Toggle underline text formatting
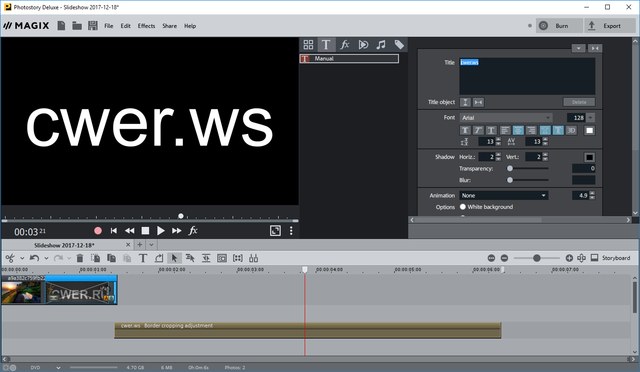This screenshot has width=640, height=372. point(491,130)
